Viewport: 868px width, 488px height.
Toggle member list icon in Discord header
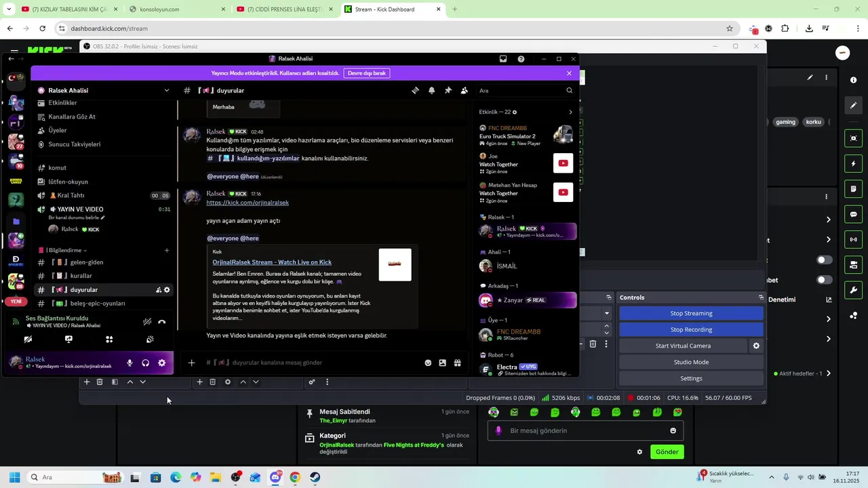[464, 90]
